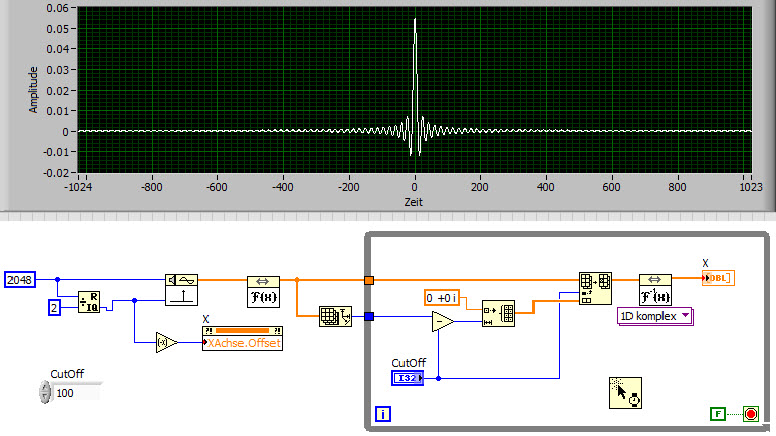Select the Impulse Pattern generator node
The height and width of the screenshot is (436, 776).
tap(181, 290)
